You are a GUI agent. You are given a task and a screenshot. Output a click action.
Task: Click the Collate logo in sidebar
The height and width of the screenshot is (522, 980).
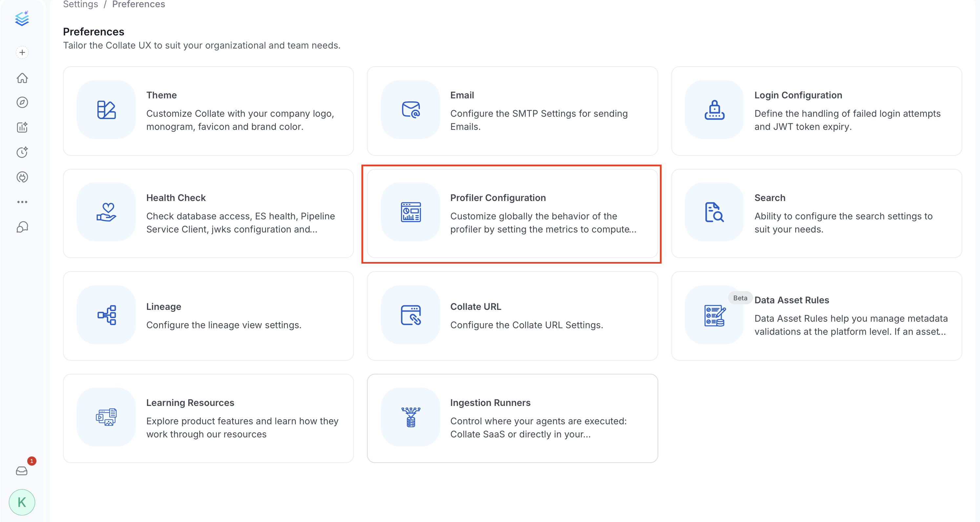(x=22, y=18)
